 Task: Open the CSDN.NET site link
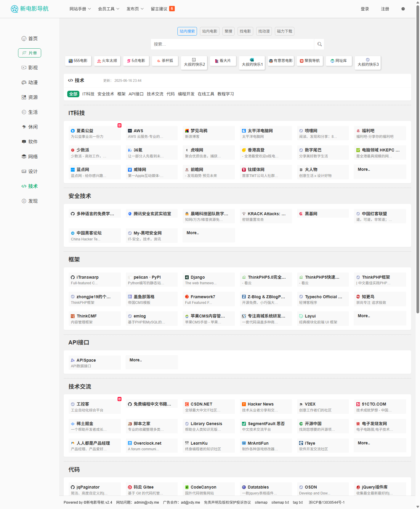point(201,404)
